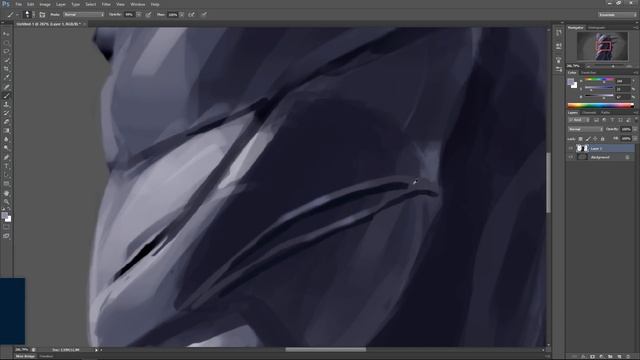640x360 pixels.
Task: Open the layer Fill dropdown arrow
Action: [635, 139]
